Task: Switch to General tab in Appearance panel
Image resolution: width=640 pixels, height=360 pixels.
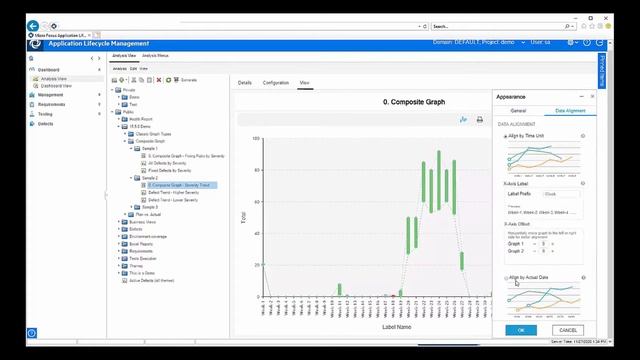Action: (x=518, y=111)
